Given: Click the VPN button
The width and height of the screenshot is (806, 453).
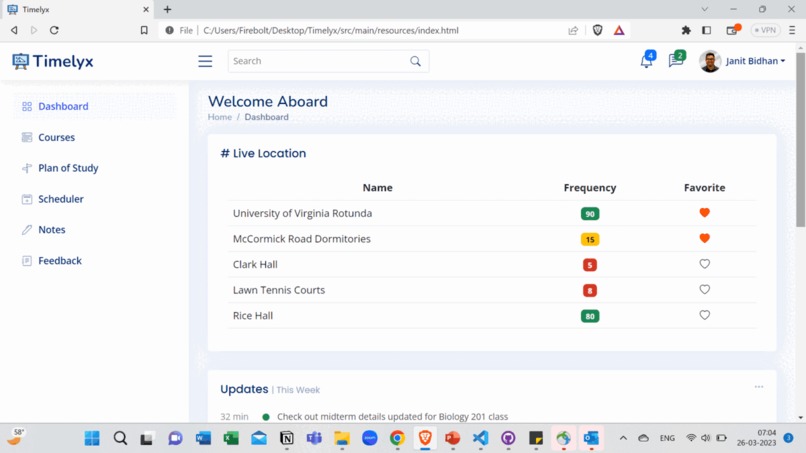Looking at the screenshot, I should click(x=765, y=30).
